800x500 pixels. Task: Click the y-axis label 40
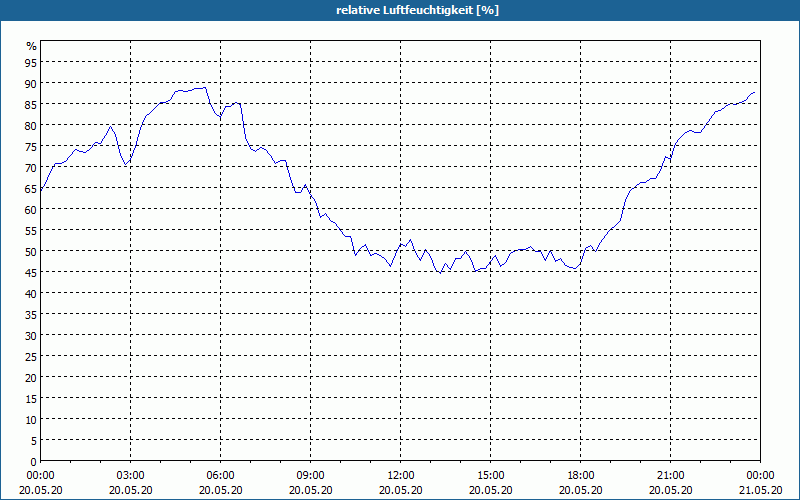(x=31, y=294)
